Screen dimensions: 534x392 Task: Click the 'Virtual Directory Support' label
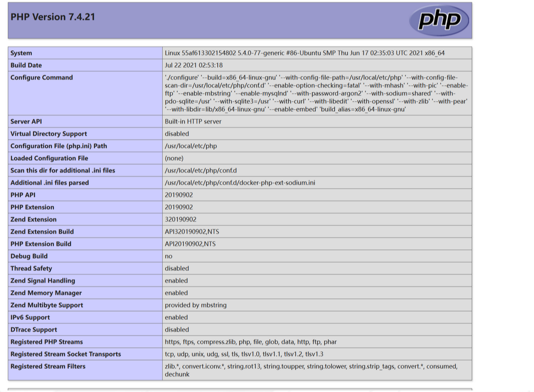[x=49, y=133]
